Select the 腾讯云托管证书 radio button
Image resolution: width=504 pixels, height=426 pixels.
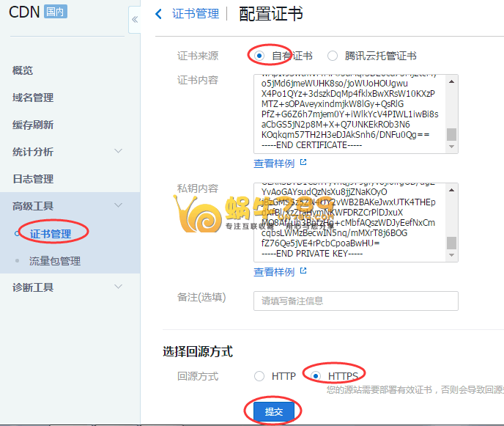pyautogui.click(x=333, y=56)
